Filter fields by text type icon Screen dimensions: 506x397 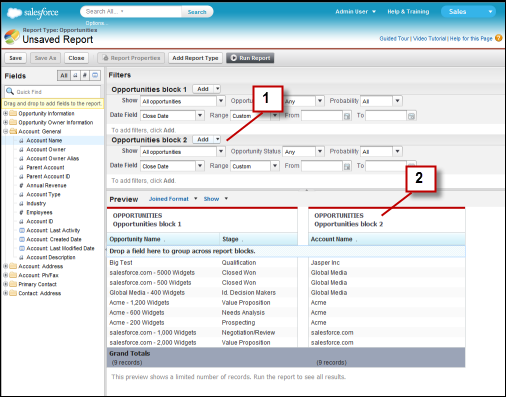pos(75,76)
